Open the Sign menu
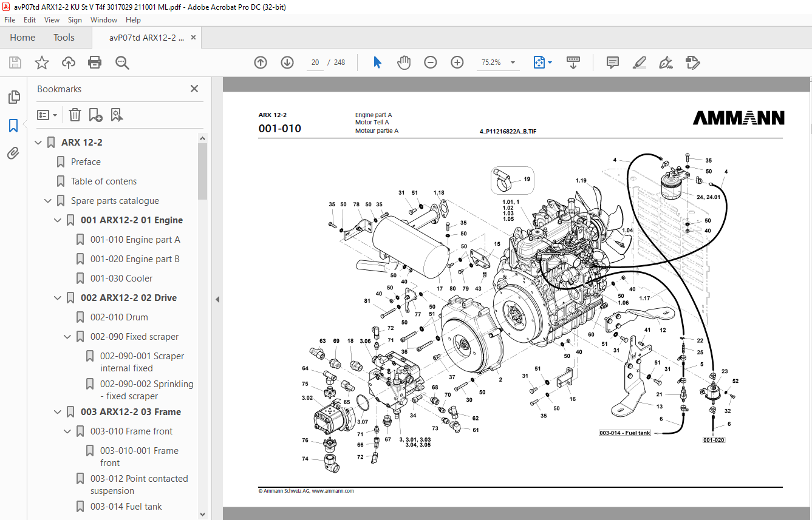The image size is (812, 520). 75,19
